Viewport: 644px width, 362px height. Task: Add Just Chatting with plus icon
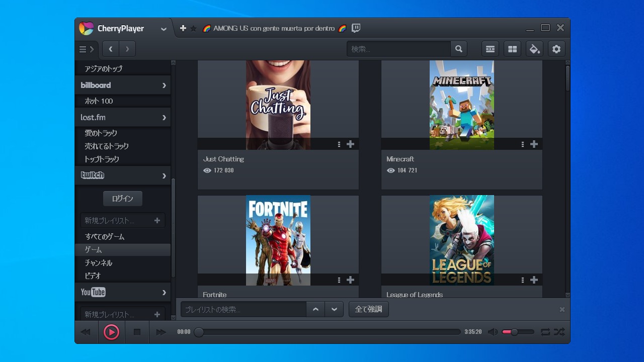[351, 144]
